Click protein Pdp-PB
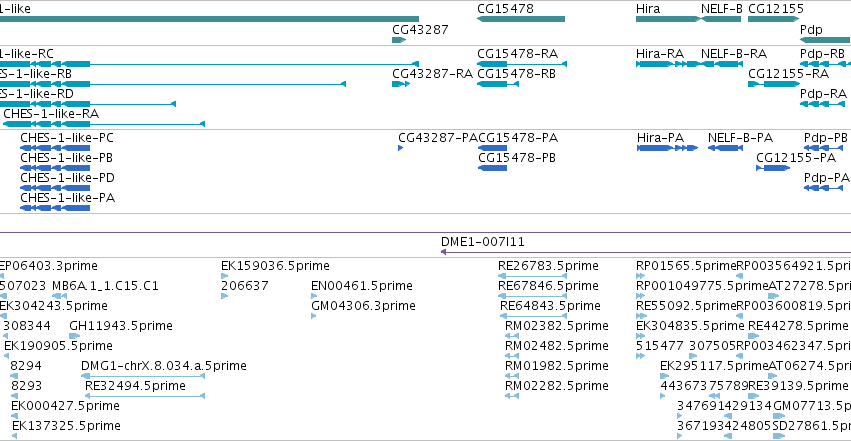This screenshot has height=441, width=851. 823,148
